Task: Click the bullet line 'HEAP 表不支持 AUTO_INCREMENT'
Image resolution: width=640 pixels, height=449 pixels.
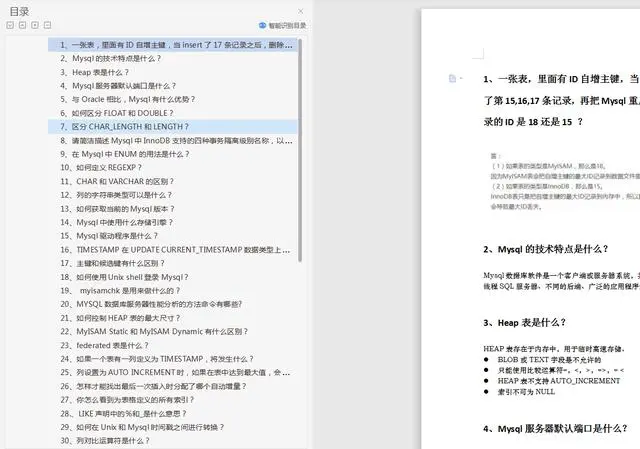Action: click(x=558, y=381)
